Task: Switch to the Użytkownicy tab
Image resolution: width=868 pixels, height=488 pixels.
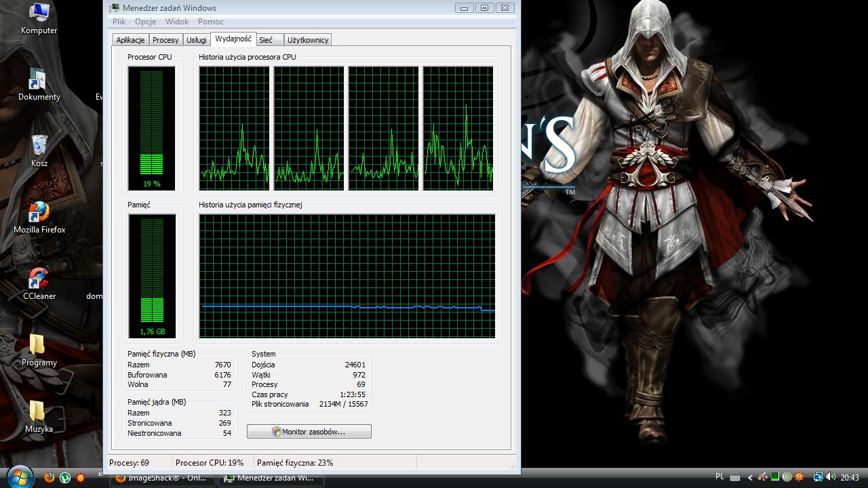Action: [x=308, y=39]
